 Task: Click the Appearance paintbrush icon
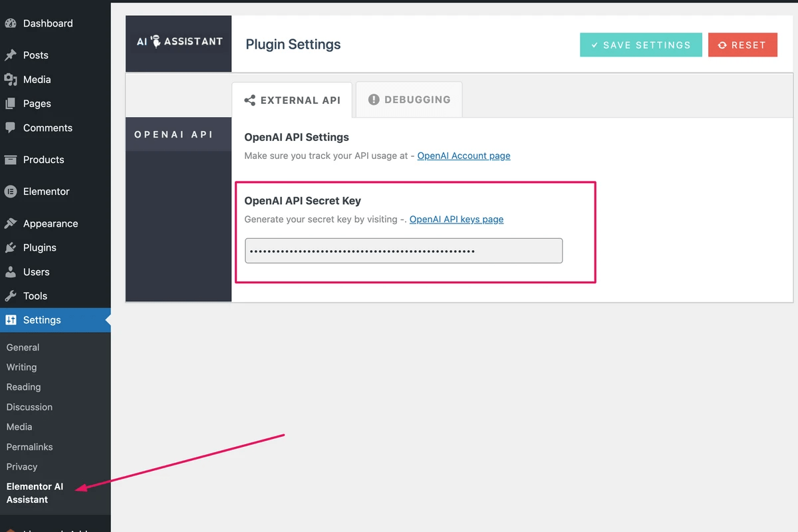point(10,223)
